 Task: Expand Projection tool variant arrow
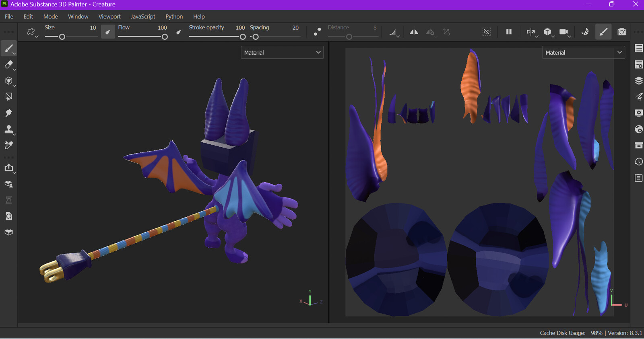[14, 85]
